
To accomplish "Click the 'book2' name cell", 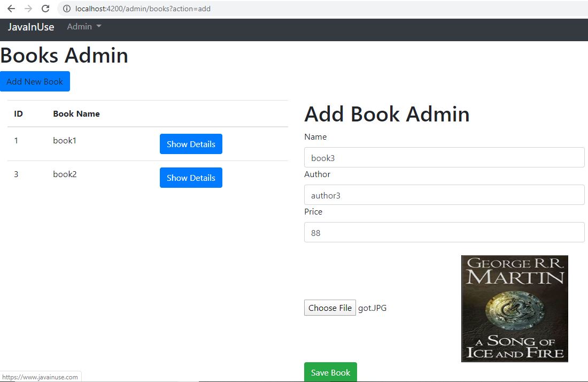I will coord(65,174).
